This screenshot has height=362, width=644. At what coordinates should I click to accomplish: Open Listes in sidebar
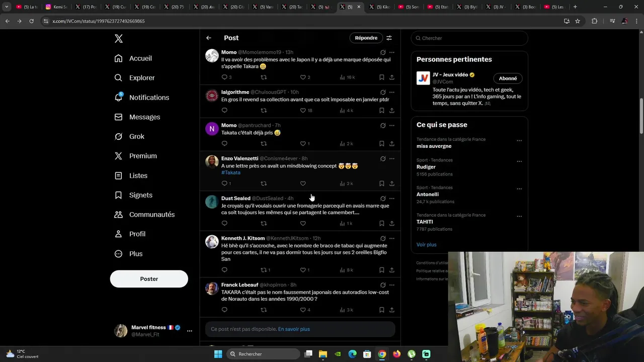pos(131,175)
